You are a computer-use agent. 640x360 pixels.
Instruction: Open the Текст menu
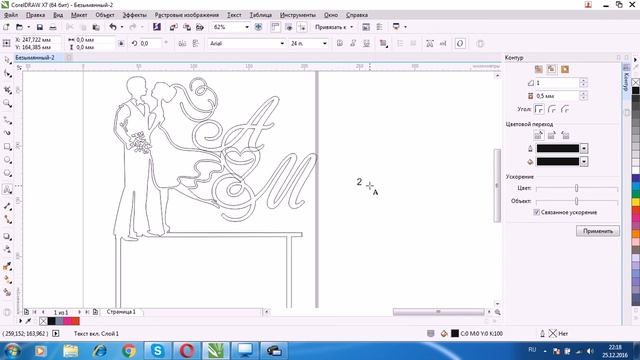[x=234, y=15]
